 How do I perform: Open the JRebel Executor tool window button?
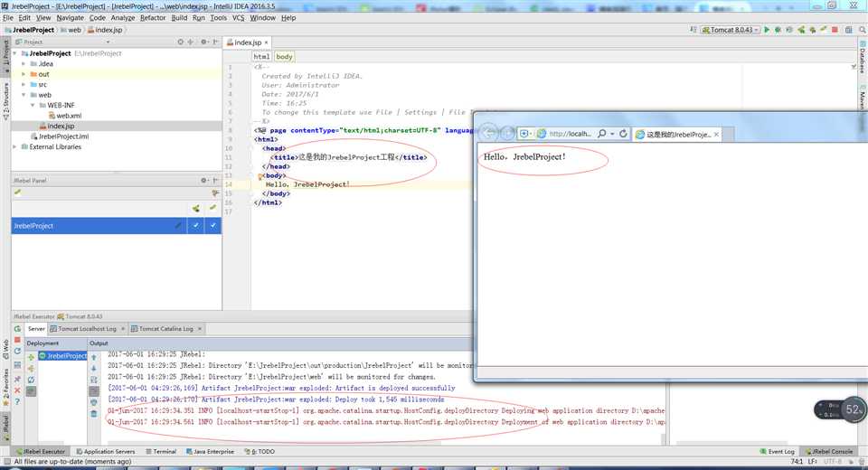41,452
